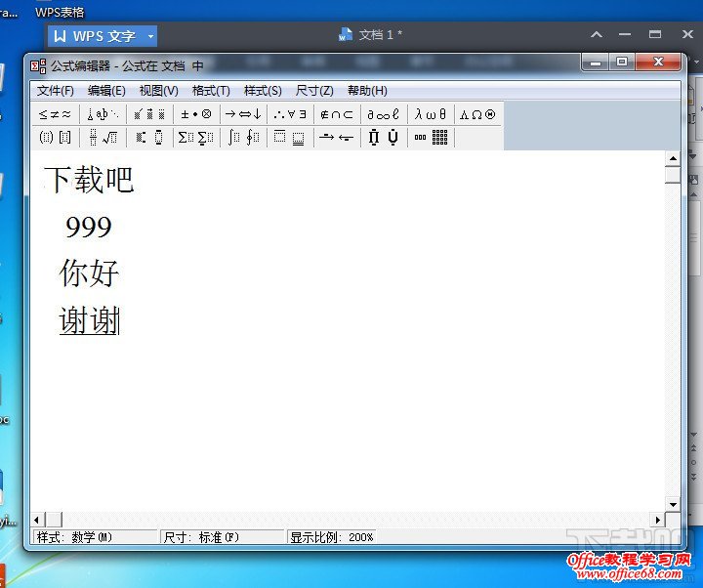Screen dimensions: 703x588
Task: Open the lowercase Greek letters palette (λωθ)
Action: [x=431, y=114]
